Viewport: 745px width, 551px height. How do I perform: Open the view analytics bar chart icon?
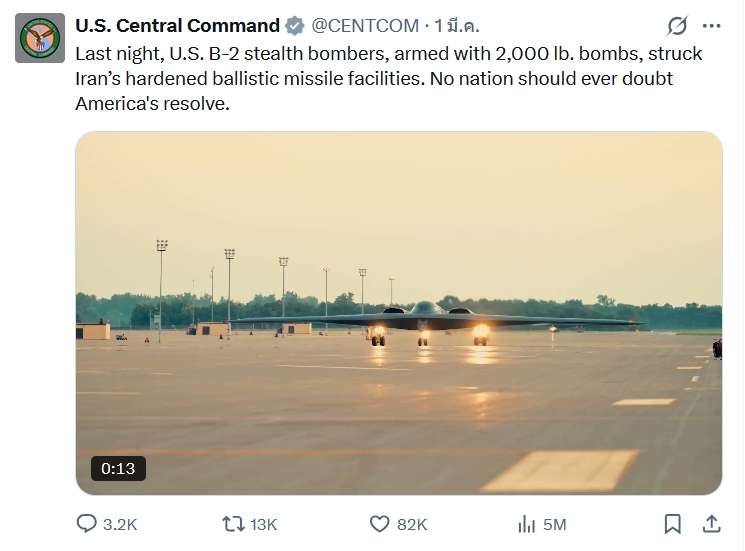(526, 524)
